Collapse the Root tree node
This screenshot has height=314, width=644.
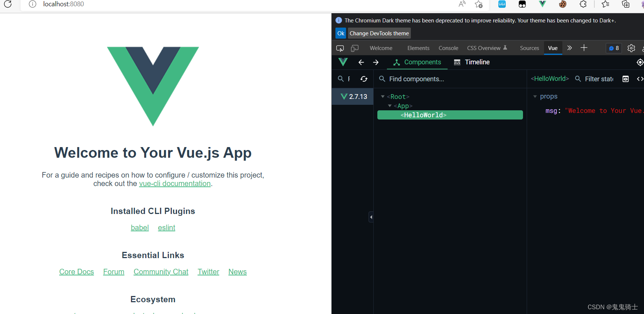(x=383, y=97)
